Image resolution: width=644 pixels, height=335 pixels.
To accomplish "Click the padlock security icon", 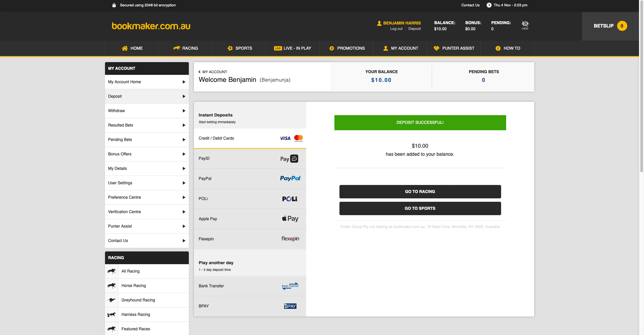I will 114,5.
